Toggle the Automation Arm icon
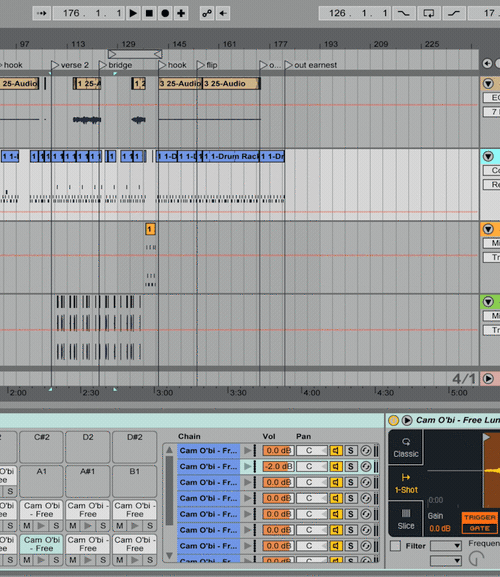Screen dimensions: 500x577 pyautogui.click(x=207, y=13)
